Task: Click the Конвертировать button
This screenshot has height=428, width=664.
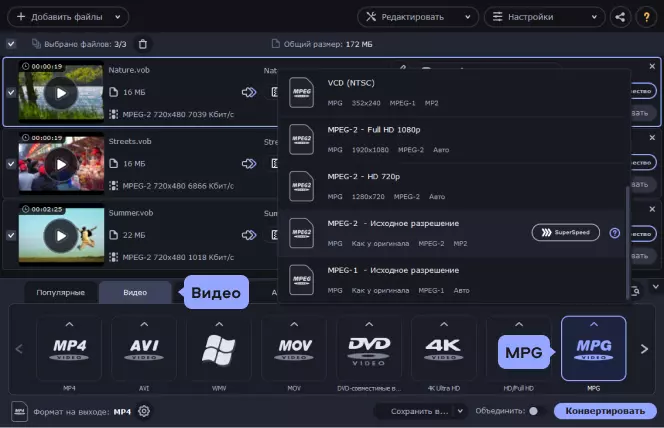Action: click(x=605, y=411)
